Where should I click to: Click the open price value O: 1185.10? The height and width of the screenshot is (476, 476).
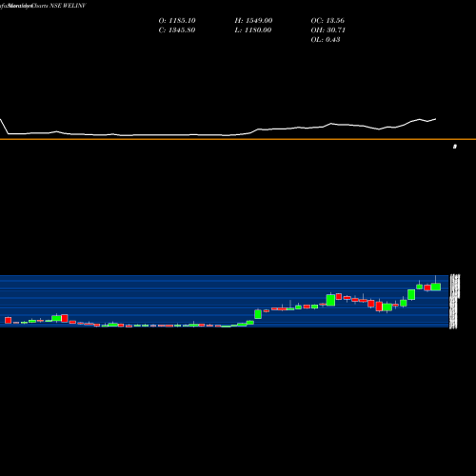(177, 21)
